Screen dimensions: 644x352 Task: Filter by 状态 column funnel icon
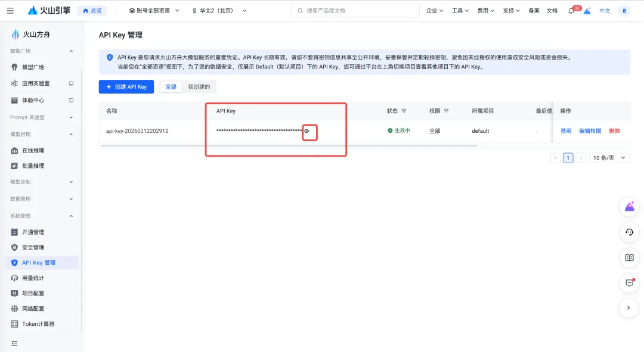pos(404,111)
